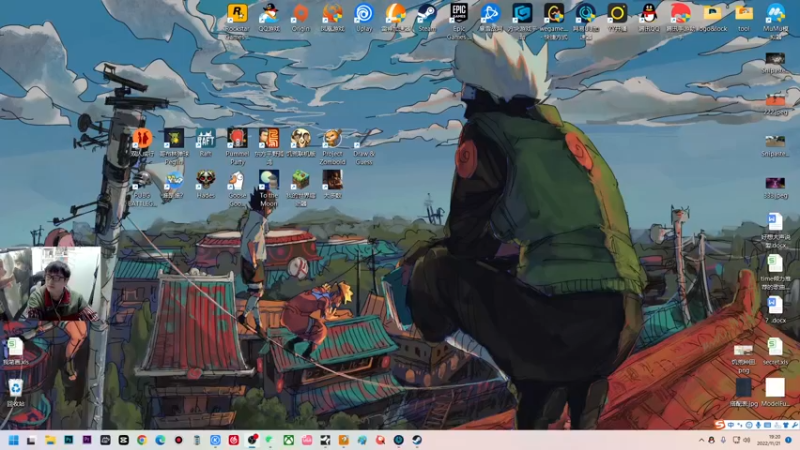Open the Recycle Bin on desktop

(15, 392)
